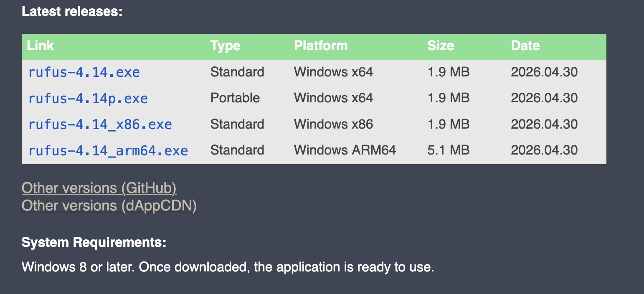The image size is (644, 294).
Task: Download the portable rufus-4.14p.exe
Action: (88, 98)
